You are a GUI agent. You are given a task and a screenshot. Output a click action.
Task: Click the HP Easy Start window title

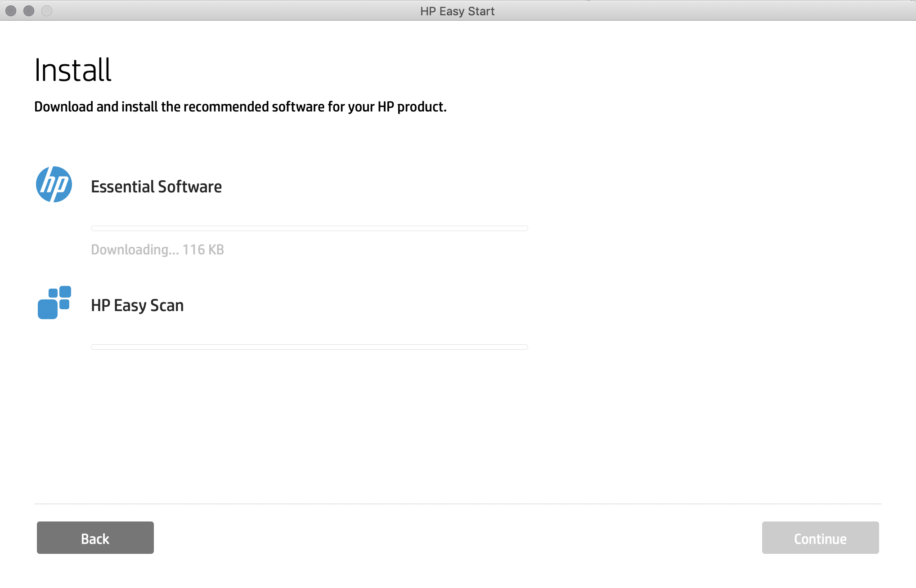coord(457,11)
